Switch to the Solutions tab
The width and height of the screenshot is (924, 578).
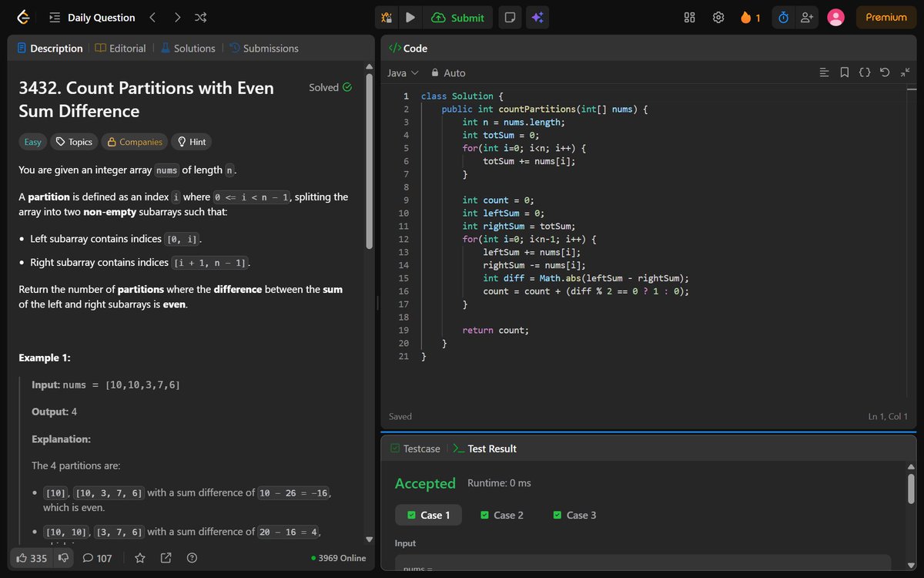coord(187,48)
